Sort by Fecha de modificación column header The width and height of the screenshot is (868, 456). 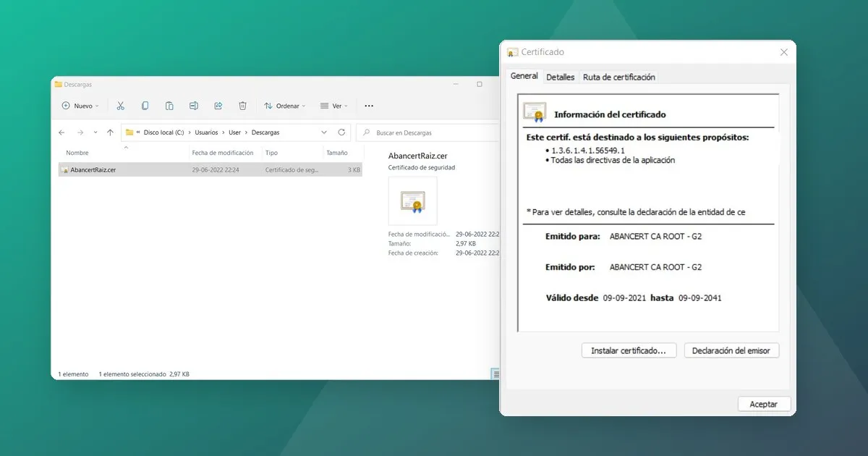pos(223,153)
